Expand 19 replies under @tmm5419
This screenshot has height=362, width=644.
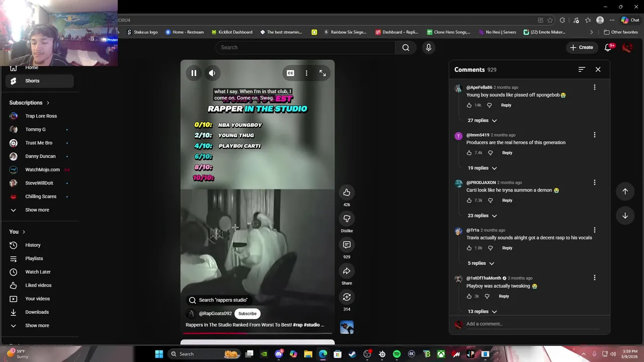click(482, 168)
